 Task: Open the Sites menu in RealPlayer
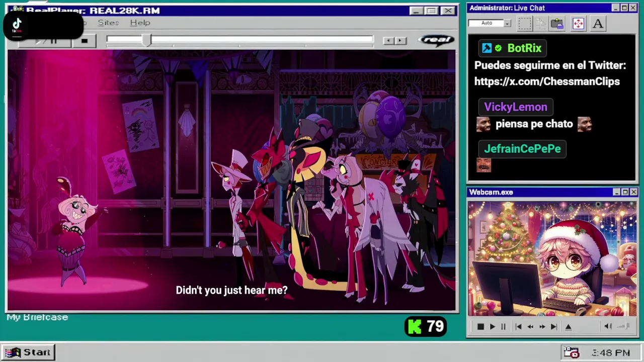[x=108, y=23]
